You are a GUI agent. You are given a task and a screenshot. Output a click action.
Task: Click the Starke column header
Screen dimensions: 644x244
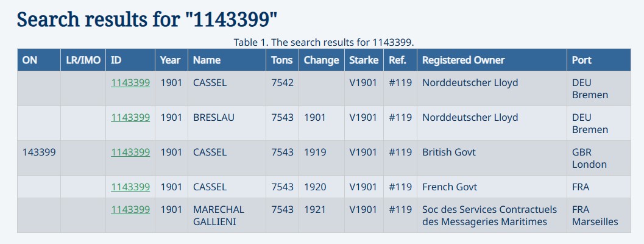click(364, 60)
